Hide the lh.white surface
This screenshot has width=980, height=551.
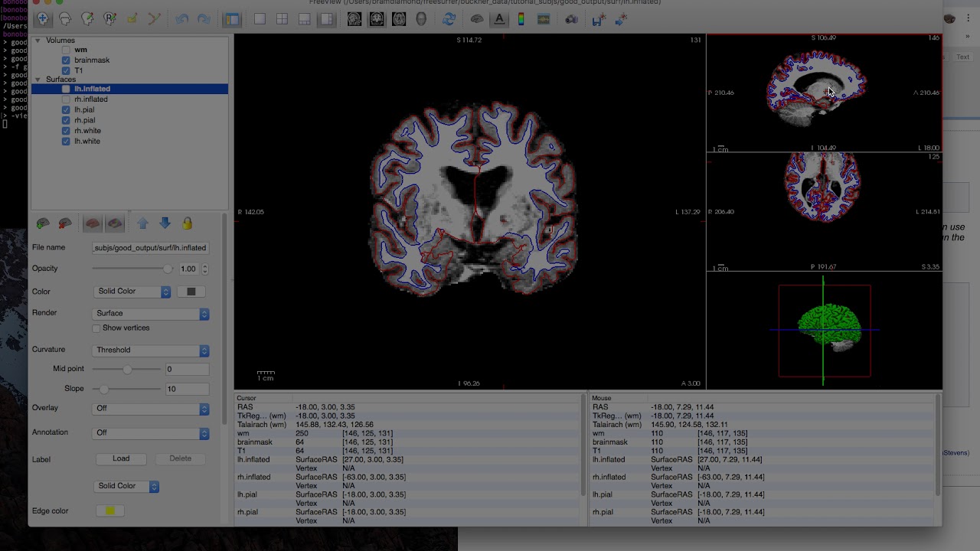tap(66, 142)
